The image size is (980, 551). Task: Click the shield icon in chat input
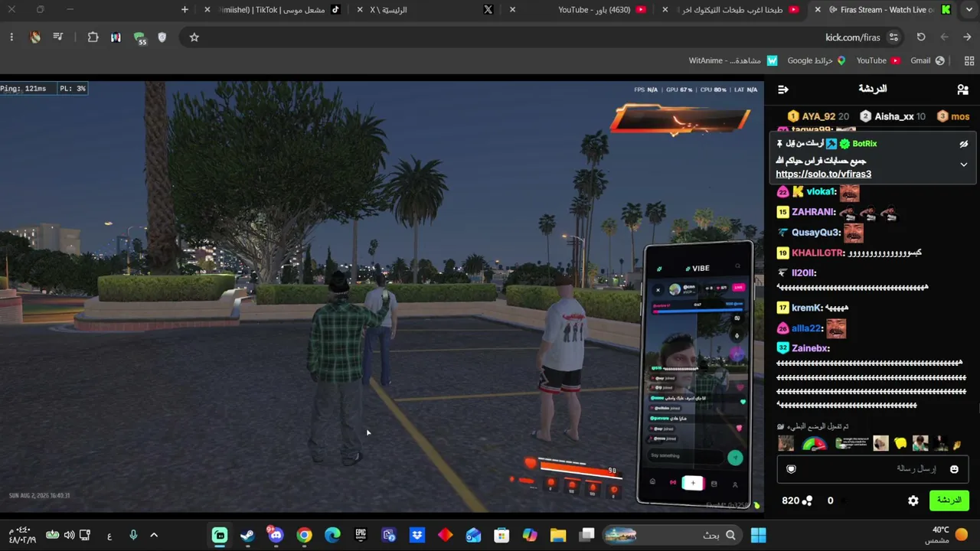tap(792, 469)
